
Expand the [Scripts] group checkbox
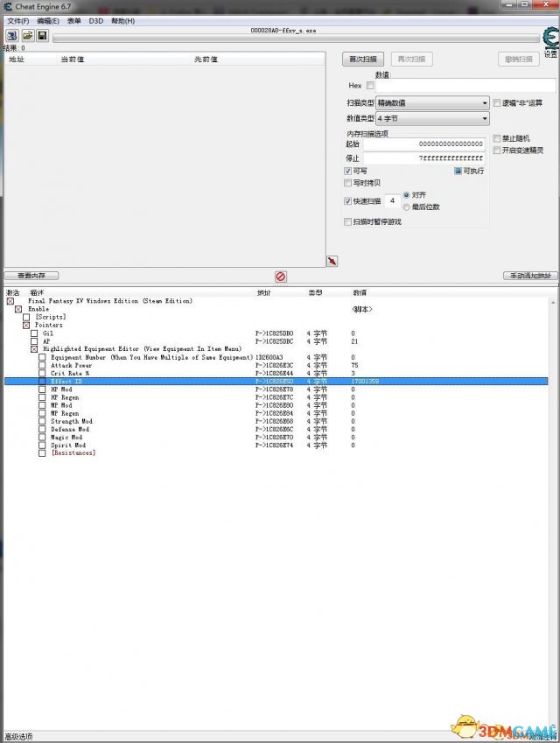pos(26,317)
